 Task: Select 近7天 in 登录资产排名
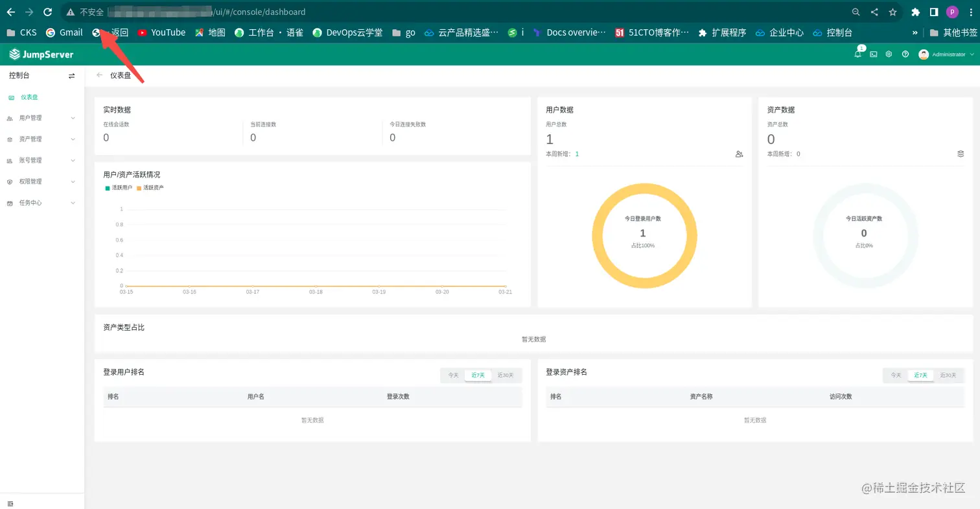[921, 375]
